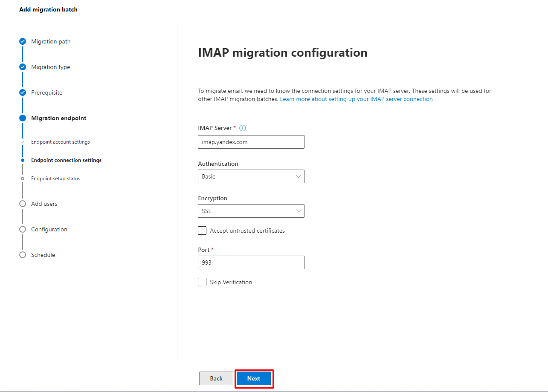Check the Skip Verification box
548x392 pixels.
(x=202, y=282)
